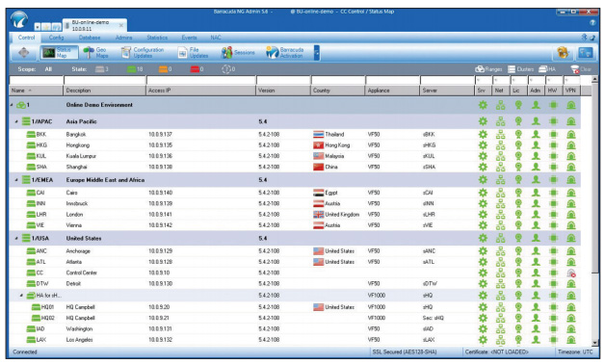Toggle the Clusters view option
605x364 pixels.
520,69
